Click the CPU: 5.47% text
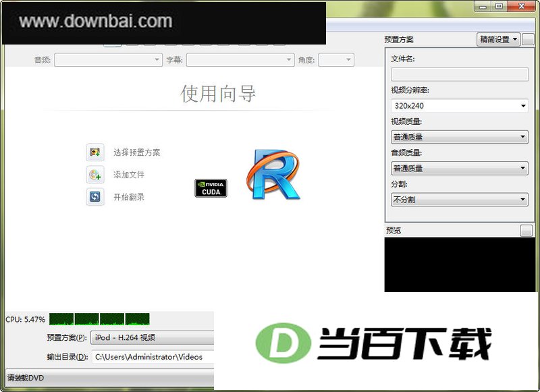This screenshot has height=392, width=540. (x=25, y=320)
